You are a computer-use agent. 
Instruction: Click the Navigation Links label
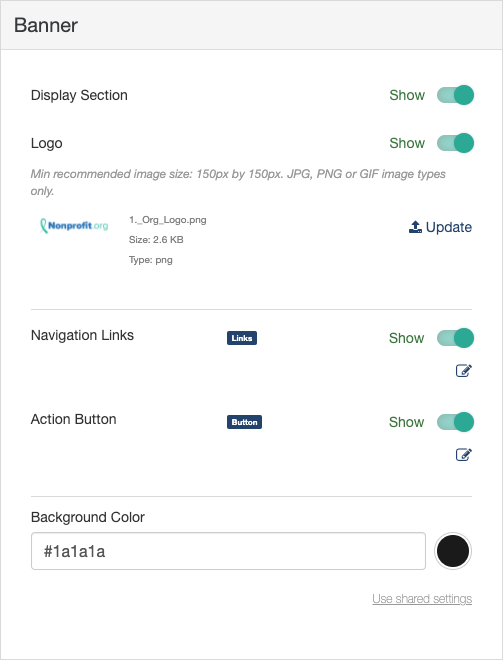(83, 335)
